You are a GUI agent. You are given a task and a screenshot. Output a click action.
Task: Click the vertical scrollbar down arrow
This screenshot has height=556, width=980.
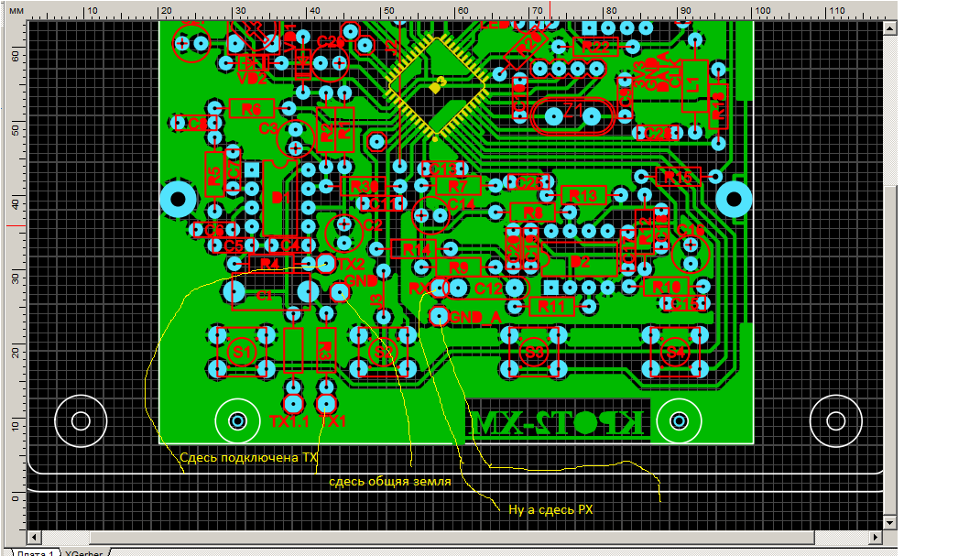[x=890, y=522]
